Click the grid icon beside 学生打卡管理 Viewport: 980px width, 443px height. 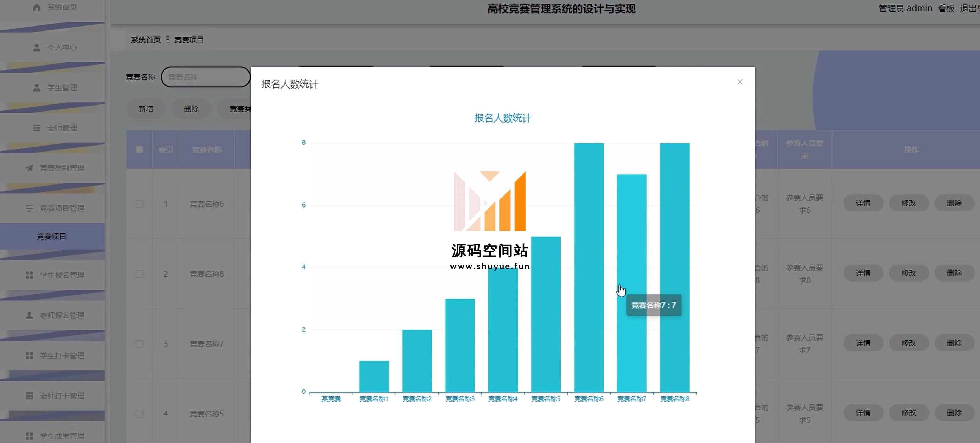coord(29,356)
